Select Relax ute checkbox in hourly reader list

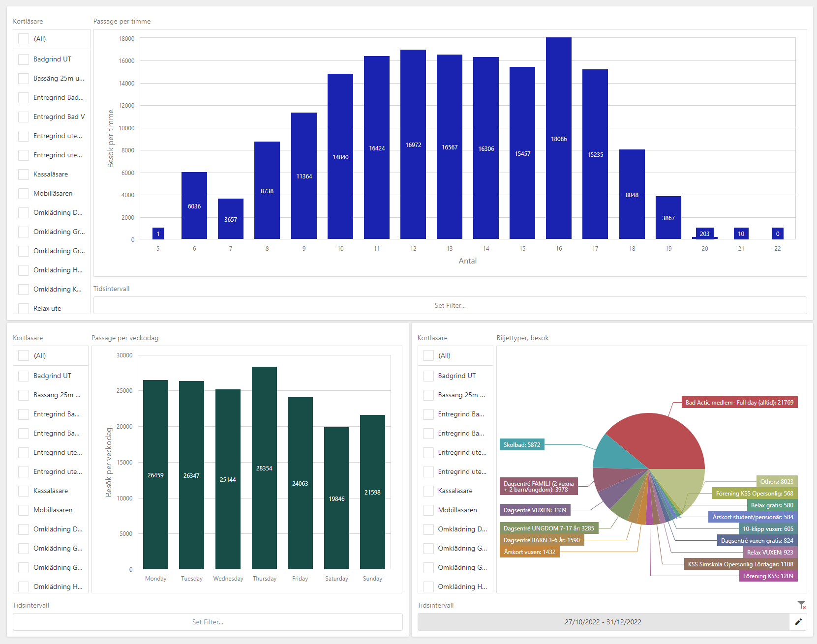[x=24, y=308]
